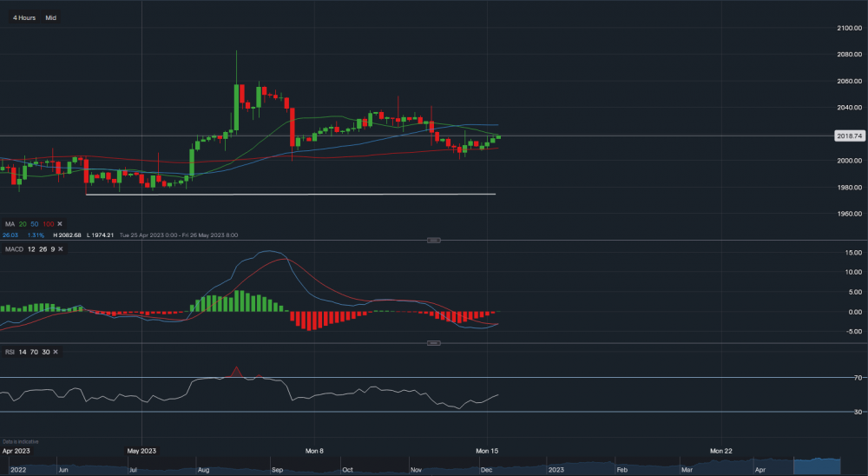
Task: Click the resize handle above the RSI panel
Action: 433,343
